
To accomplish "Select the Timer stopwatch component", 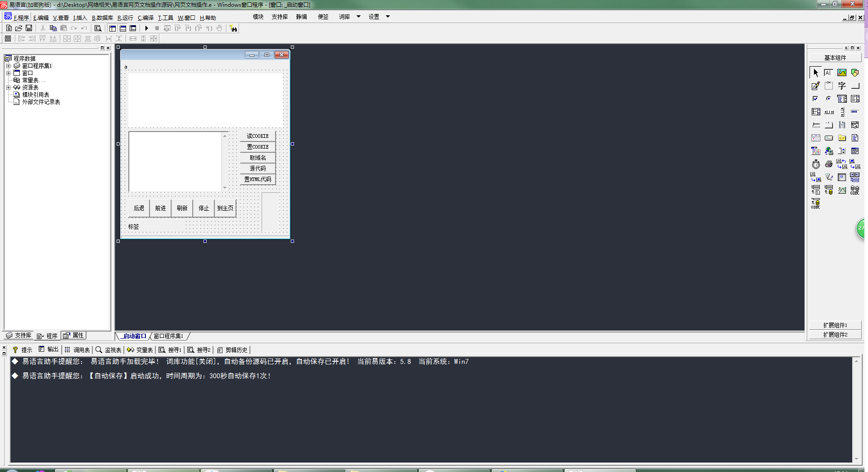I will pyautogui.click(x=816, y=164).
